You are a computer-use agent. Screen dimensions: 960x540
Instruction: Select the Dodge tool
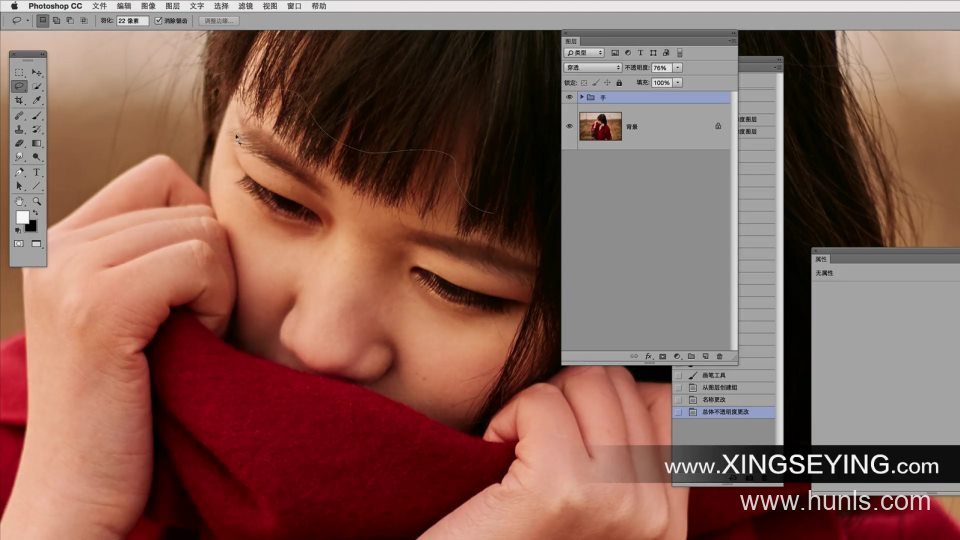point(37,157)
